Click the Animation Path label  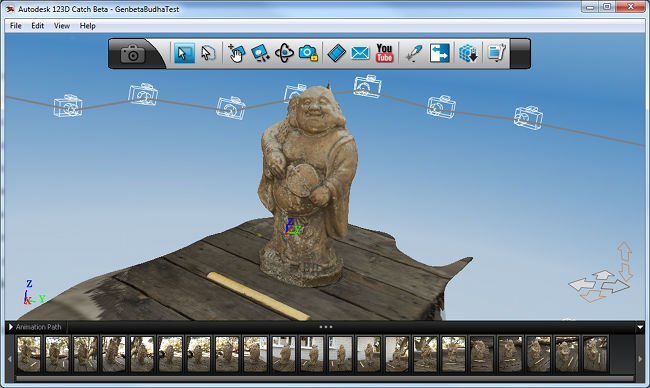pos(39,327)
